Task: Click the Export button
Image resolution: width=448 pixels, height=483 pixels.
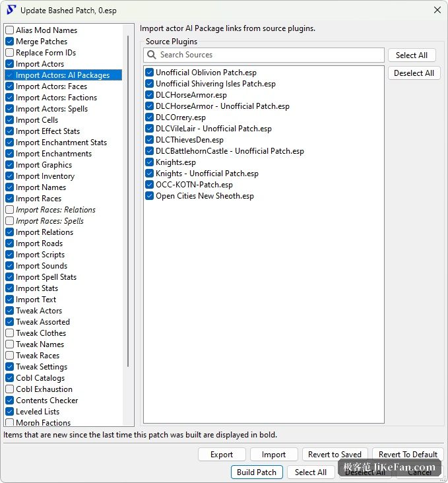Action: 222,455
